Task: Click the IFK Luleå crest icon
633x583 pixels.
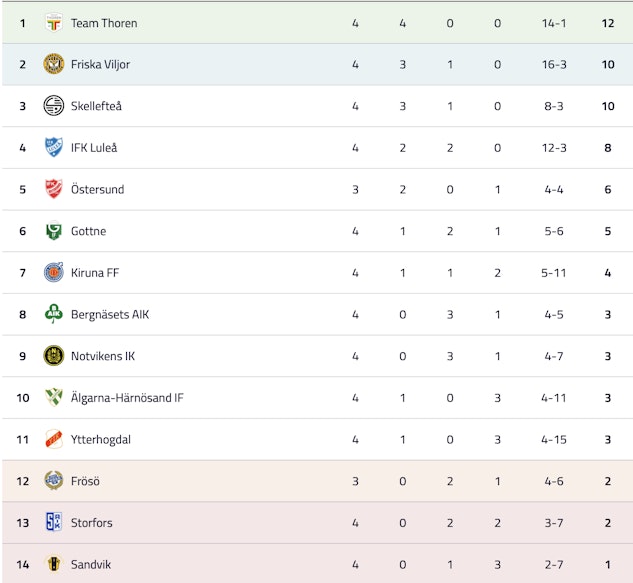Action: 54,148
